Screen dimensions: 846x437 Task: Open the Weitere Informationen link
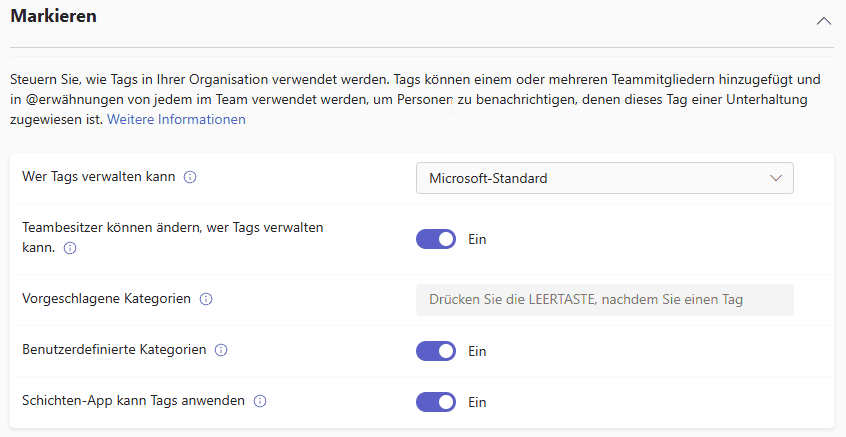point(176,119)
